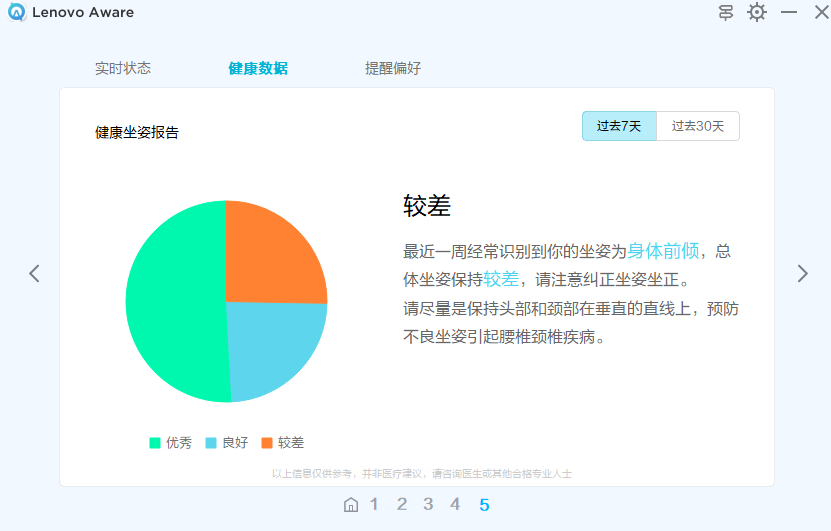Jump to page 2

402,504
